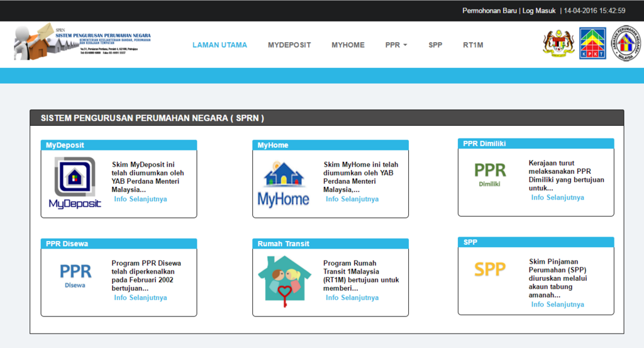The image size is (644, 348).
Task: Select RT1M in the navigation bar
Action: tap(473, 45)
